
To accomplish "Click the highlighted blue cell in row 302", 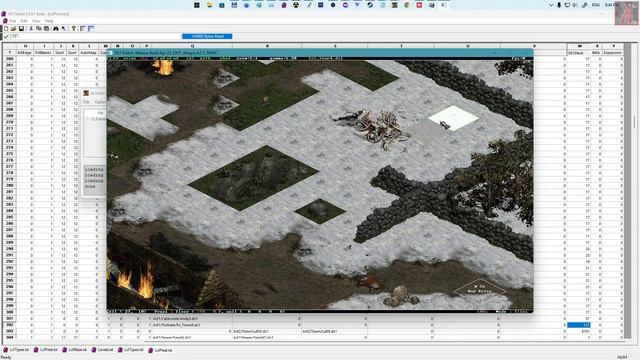I will coord(579,325).
